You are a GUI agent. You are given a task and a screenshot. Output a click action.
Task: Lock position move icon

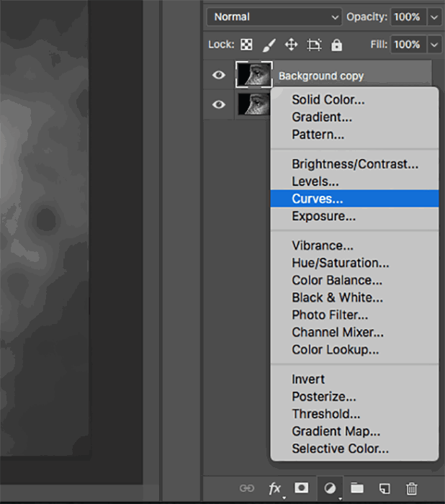click(x=292, y=45)
